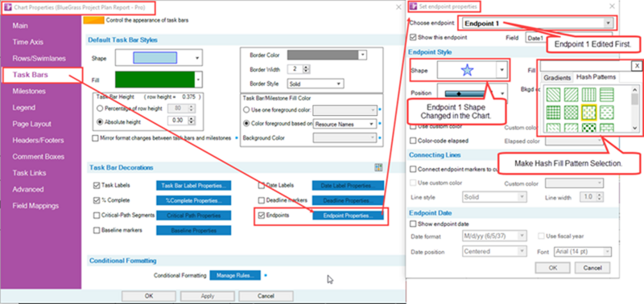
Task: Click the light blue Shape preview
Action: coord(155,58)
